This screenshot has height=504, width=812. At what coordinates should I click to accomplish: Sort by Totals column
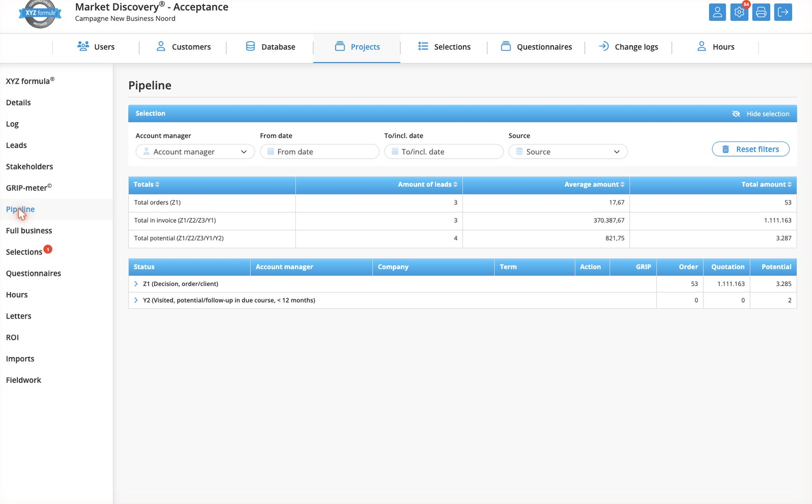click(146, 185)
